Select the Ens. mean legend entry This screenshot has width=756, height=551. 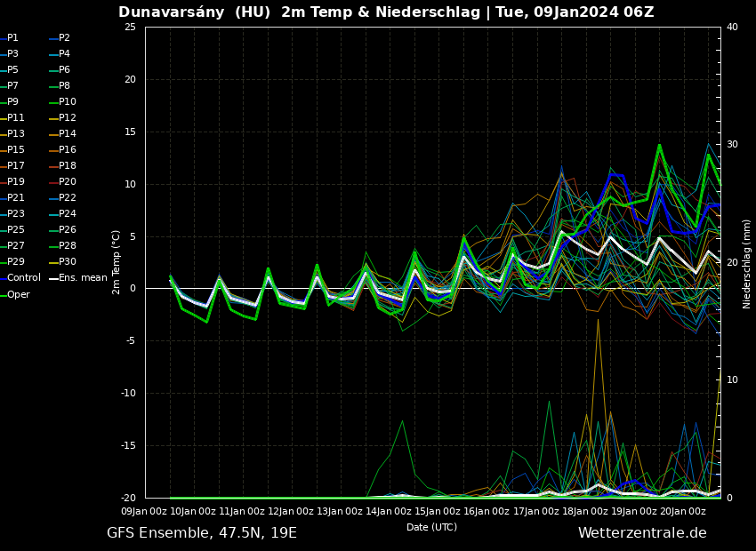point(83,278)
